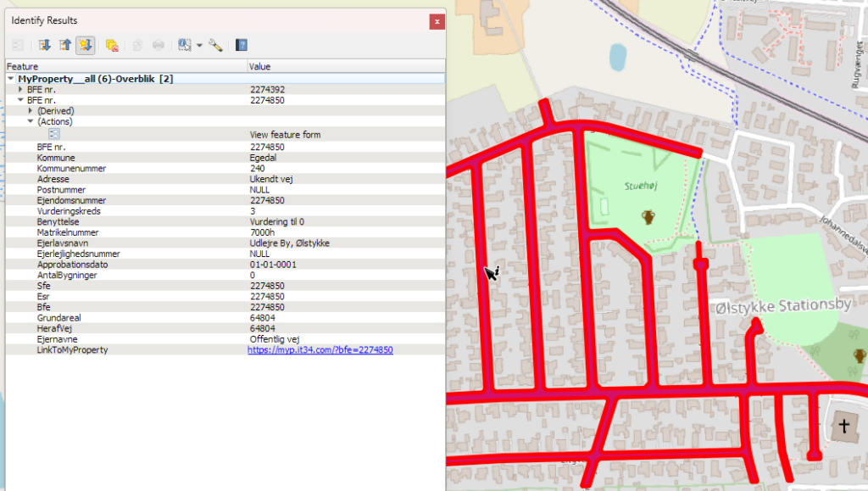
Task: Click the Expand Tree toolbar icon
Action: [44, 45]
